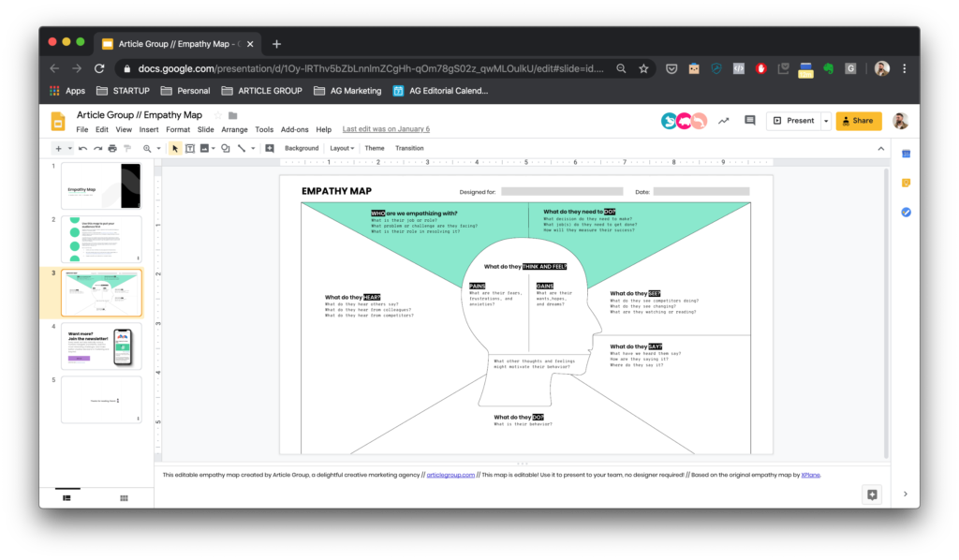
Task: Expand the Present options dropdown arrow
Action: pyautogui.click(x=826, y=121)
